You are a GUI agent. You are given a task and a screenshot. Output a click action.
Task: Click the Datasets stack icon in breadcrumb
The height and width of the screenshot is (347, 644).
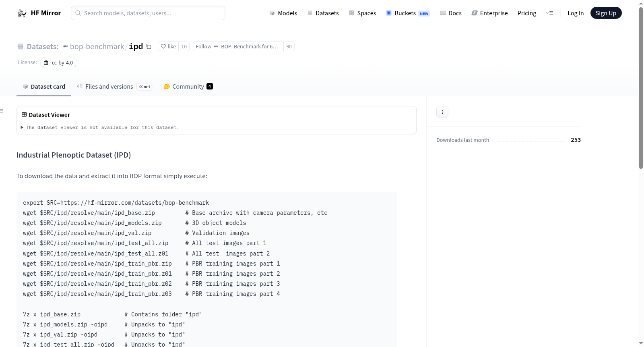tap(21, 47)
